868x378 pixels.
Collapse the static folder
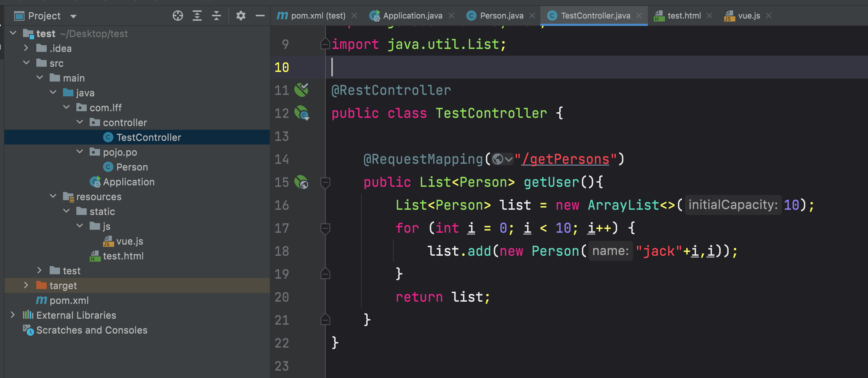click(x=66, y=211)
